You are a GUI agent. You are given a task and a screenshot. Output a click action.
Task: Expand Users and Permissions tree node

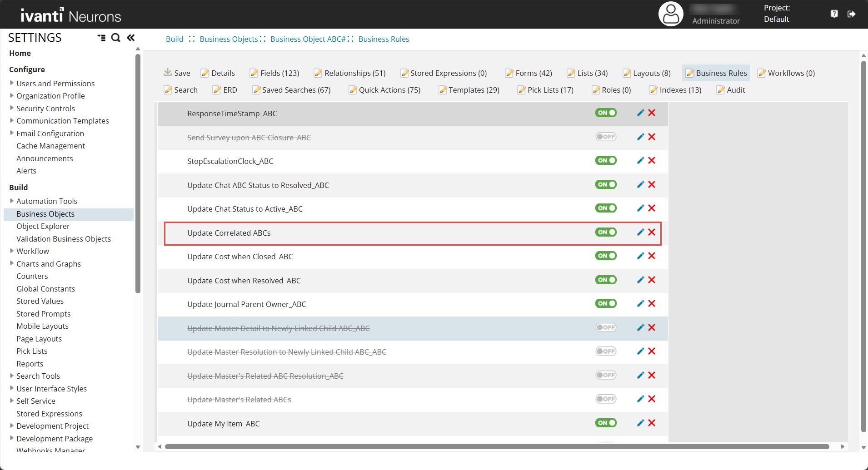click(x=12, y=83)
